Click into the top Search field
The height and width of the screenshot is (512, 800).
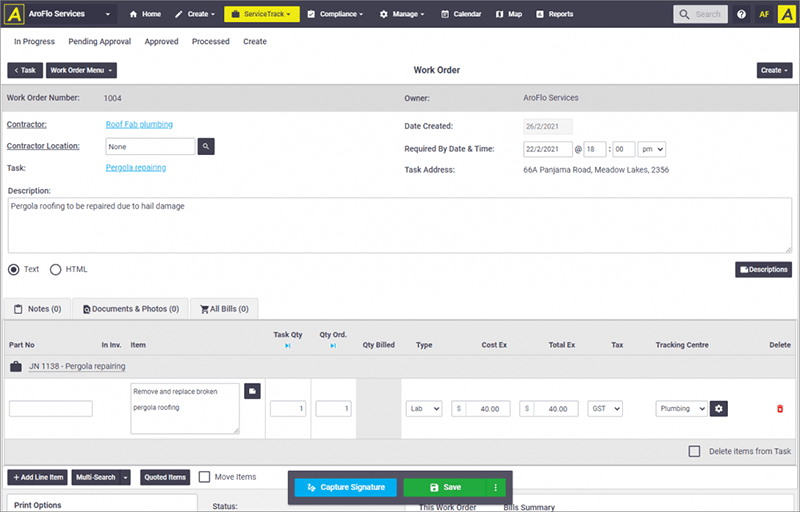coord(701,14)
